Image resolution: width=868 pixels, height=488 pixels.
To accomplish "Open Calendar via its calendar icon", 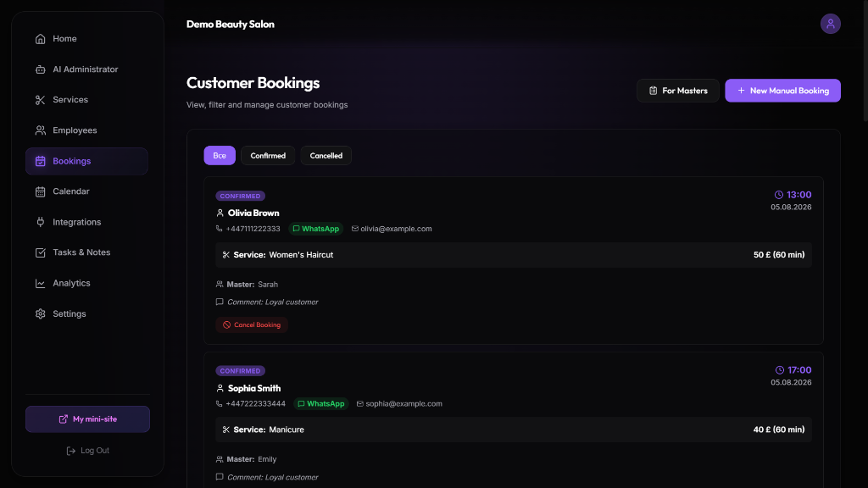I will 41,191.
